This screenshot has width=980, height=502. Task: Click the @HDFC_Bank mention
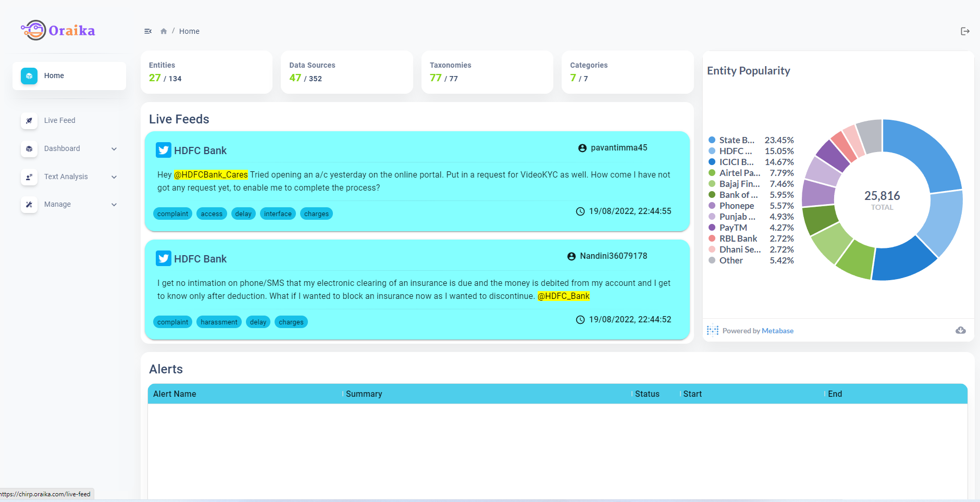point(563,296)
